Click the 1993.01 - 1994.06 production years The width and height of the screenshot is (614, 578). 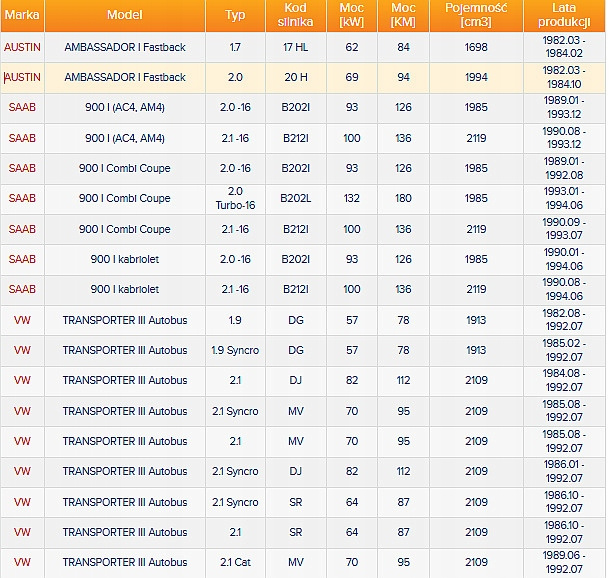click(x=564, y=198)
